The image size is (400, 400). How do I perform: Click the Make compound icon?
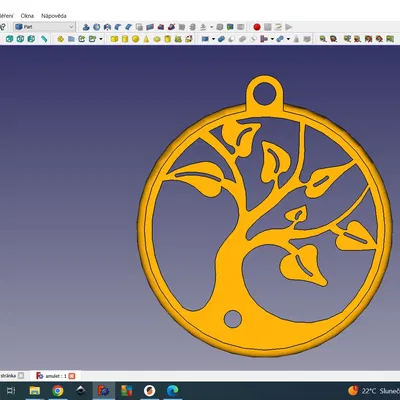(x=205, y=39)
